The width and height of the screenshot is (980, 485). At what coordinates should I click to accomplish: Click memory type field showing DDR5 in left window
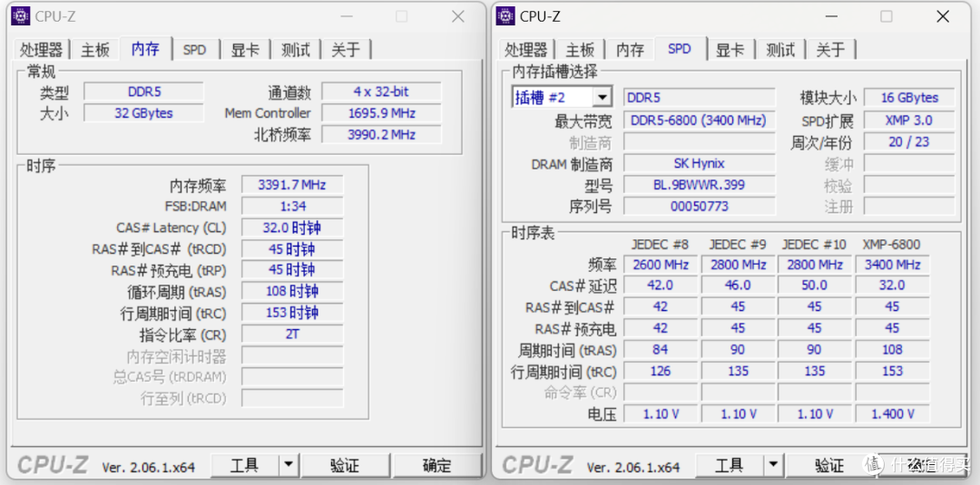click(x=144, y=92)
